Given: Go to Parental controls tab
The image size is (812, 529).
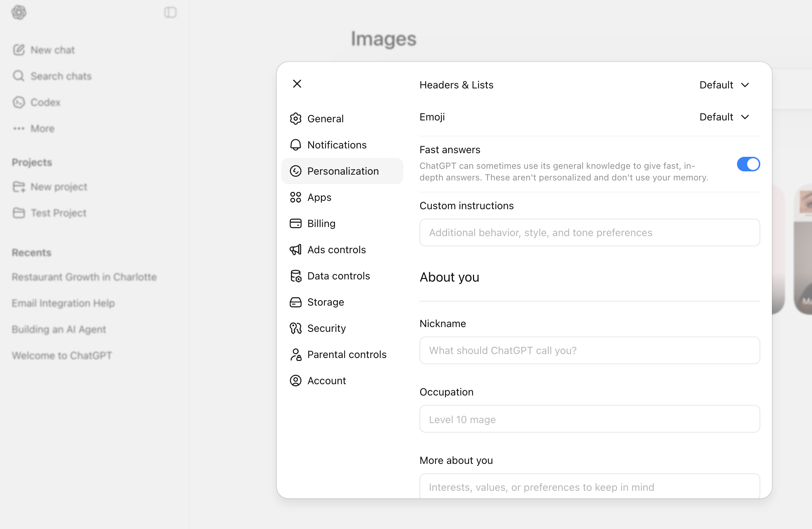Looking at the screenshot, I should click(342, 354).
